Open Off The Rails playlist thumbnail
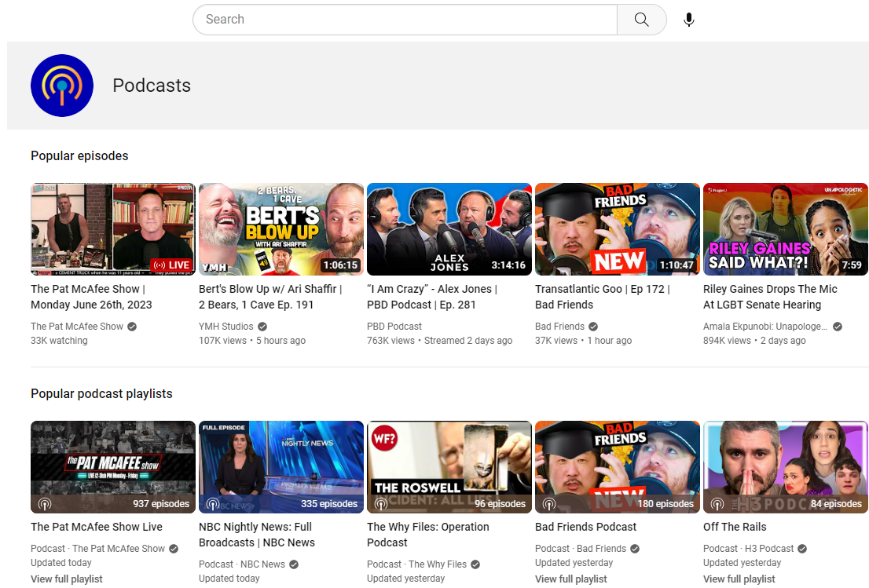Viewport: 869px width, 588px height. 785,467
